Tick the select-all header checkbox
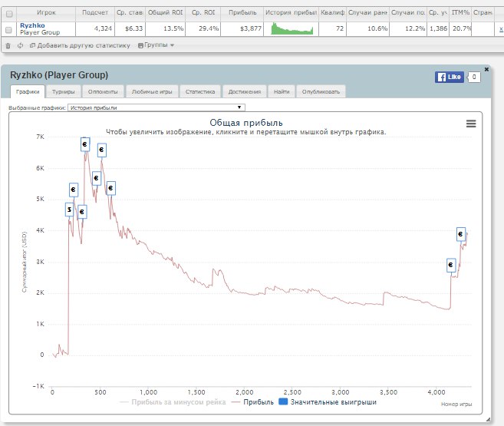The height and width of the screenshot is (426, 504). coord(8,13)
